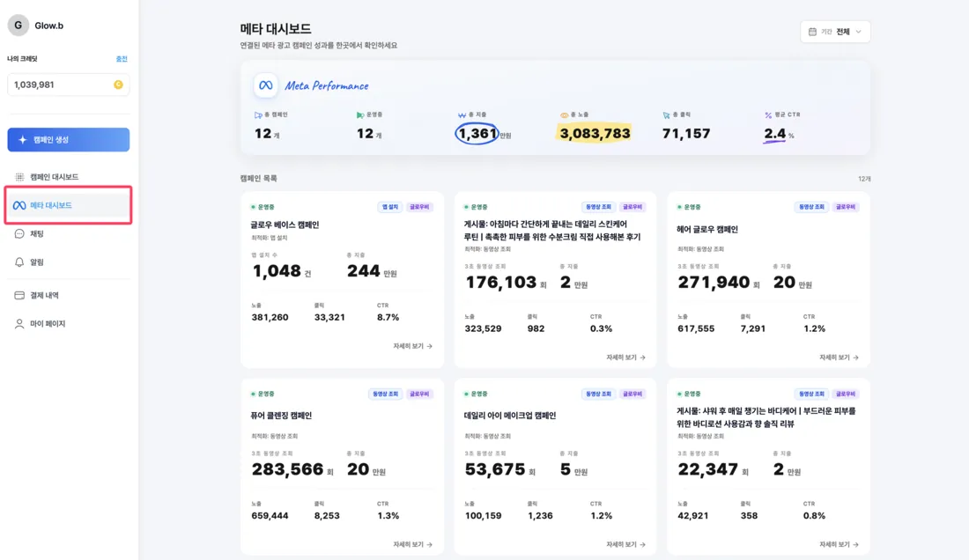Open the 헤어 글로우 캠페인 title
Viewport: 969px width, 560px height.
click(707, 230)
